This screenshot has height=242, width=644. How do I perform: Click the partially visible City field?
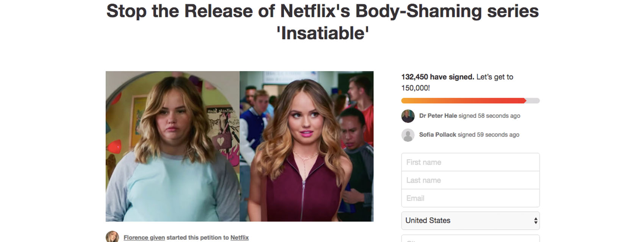(x=470, y=239)
